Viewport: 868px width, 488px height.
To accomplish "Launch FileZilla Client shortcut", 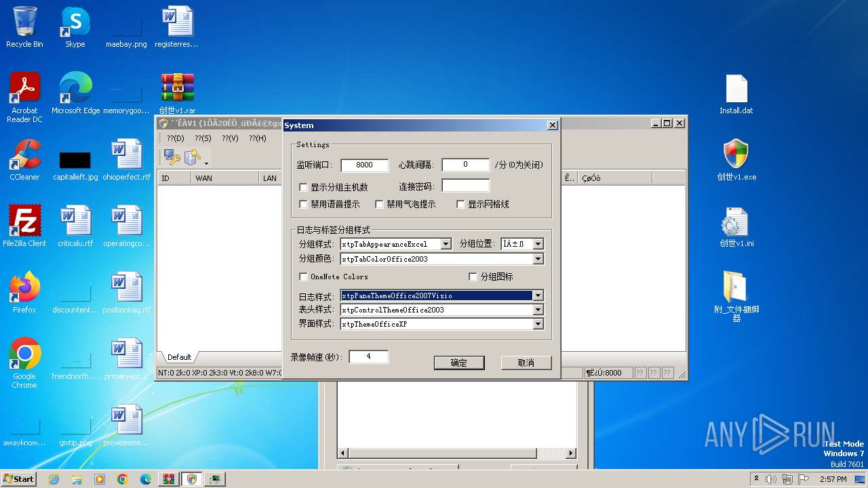I will pos(24,226).
